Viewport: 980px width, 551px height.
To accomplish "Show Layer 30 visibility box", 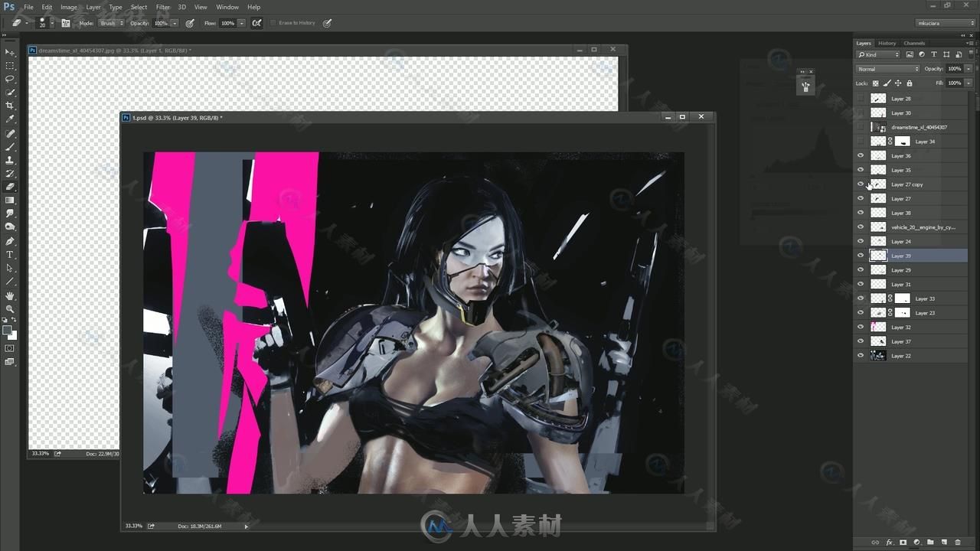I will click(x=861, y=112).
